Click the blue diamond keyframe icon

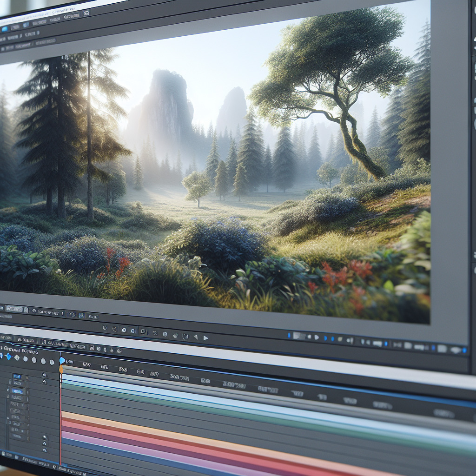point(7,356)
